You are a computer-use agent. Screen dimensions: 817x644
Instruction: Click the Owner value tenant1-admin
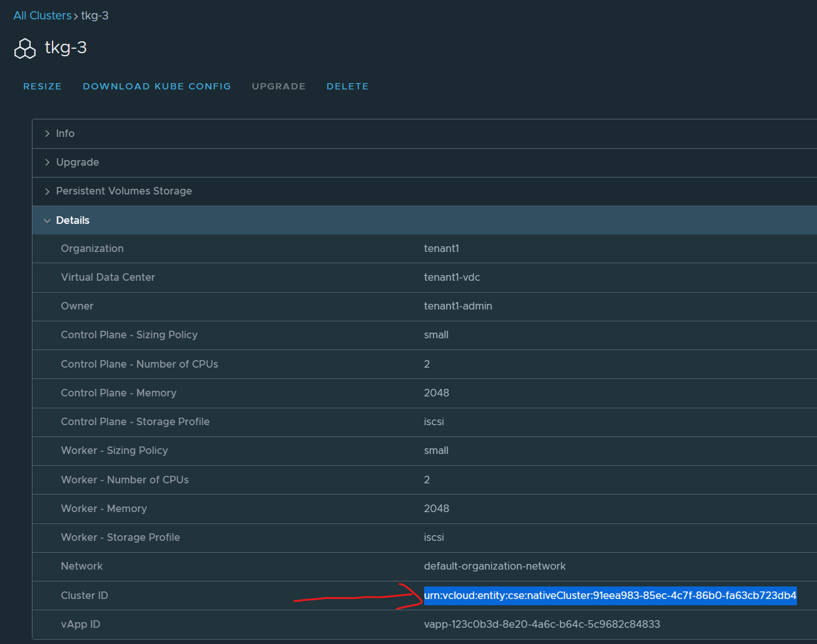coord(458,306)
